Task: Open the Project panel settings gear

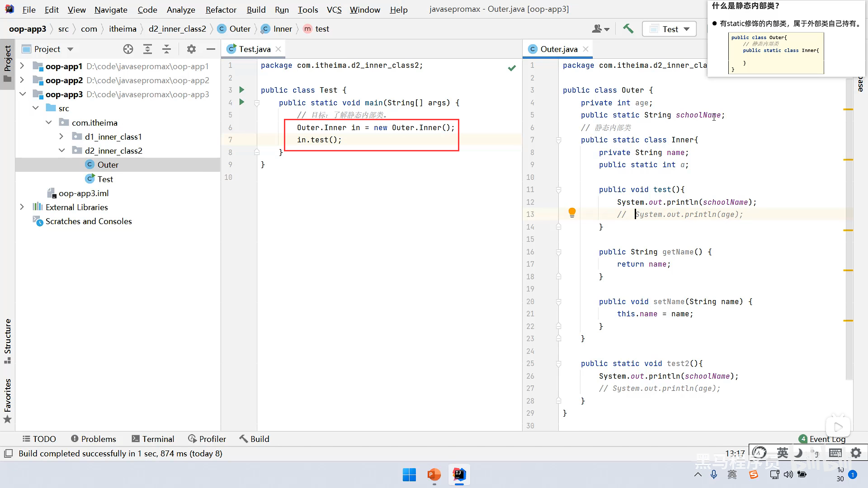Action: tap(191, 49)
